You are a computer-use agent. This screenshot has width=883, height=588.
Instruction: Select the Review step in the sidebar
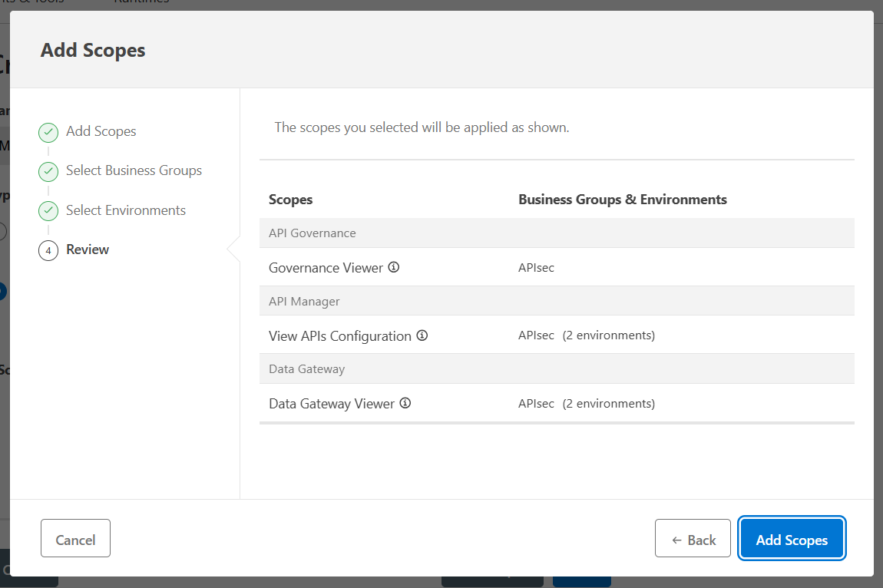87,249
